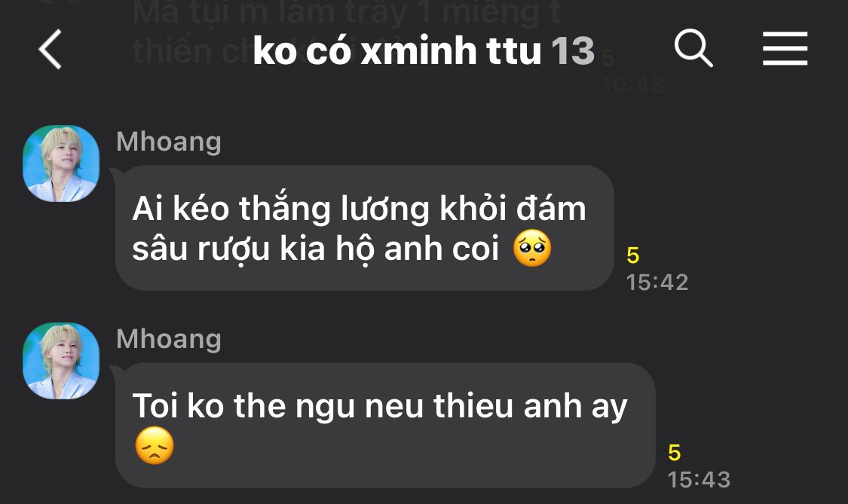Tap the yellow read count at 15:42
The width and height of the screenshot is (848, 504).
(632, 255)
